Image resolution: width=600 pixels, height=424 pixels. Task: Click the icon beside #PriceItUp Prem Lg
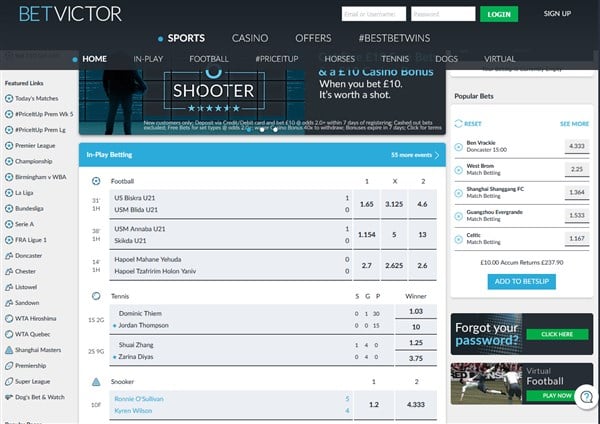[x=9, y=130]
